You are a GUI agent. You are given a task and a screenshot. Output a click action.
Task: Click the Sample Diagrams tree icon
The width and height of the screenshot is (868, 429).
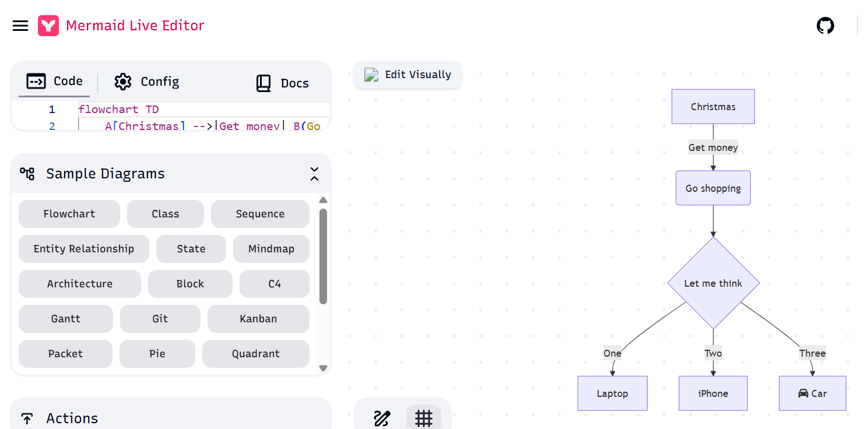[27, 174]
